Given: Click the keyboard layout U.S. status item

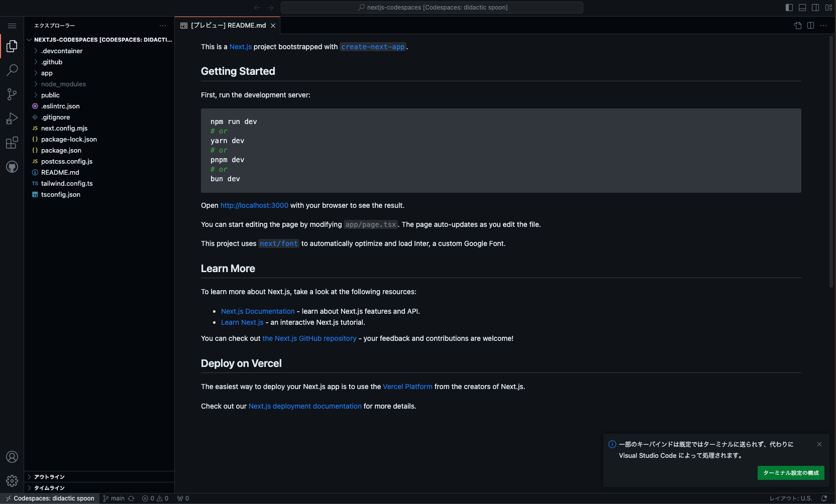Looking at the screenshot, I should pos(791,498).
